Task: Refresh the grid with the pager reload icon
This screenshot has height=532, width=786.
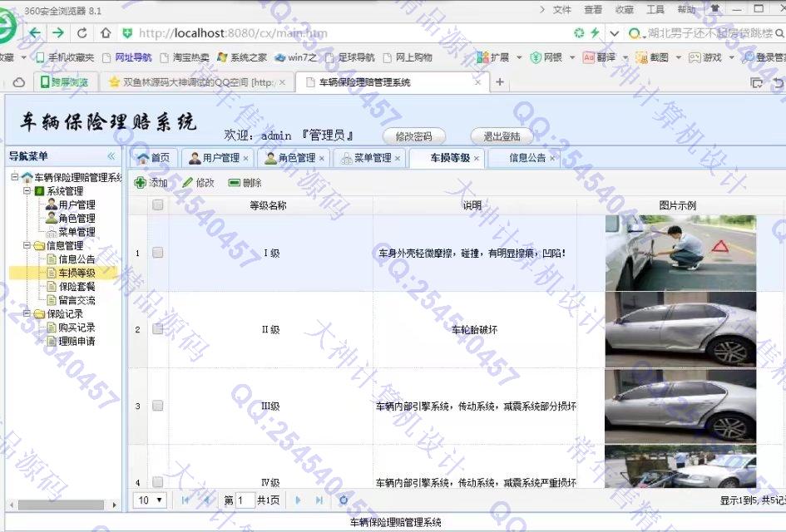Action: pyautogui.click(x=344, y=500)
